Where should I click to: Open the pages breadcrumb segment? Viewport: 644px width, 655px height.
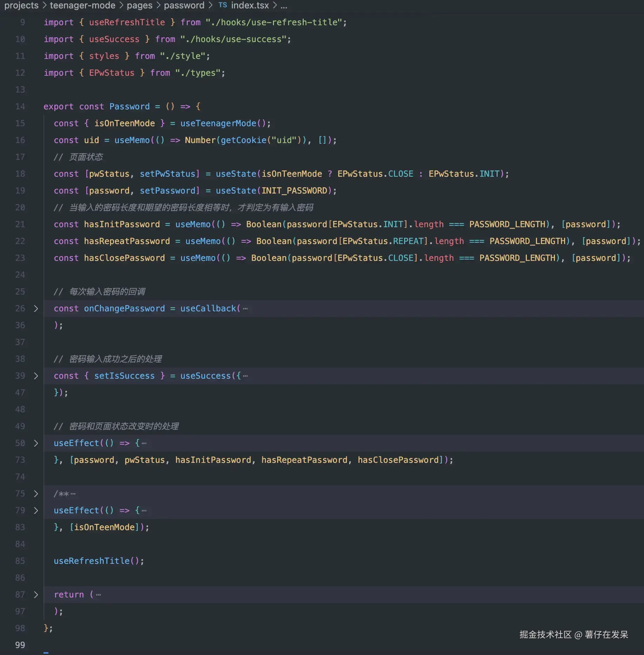pos(140,5)
